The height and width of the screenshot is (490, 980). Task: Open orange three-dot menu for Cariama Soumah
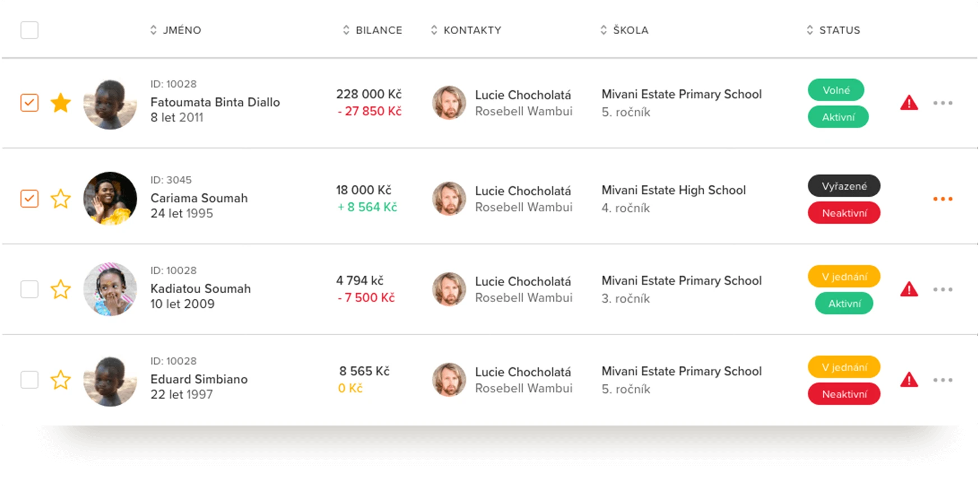click(x=942, y=199)
